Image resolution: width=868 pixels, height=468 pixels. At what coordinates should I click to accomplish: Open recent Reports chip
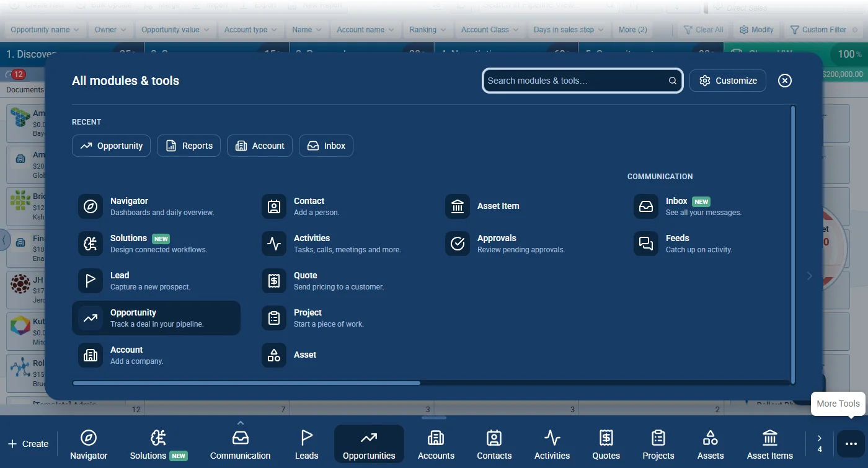(189, 146)
